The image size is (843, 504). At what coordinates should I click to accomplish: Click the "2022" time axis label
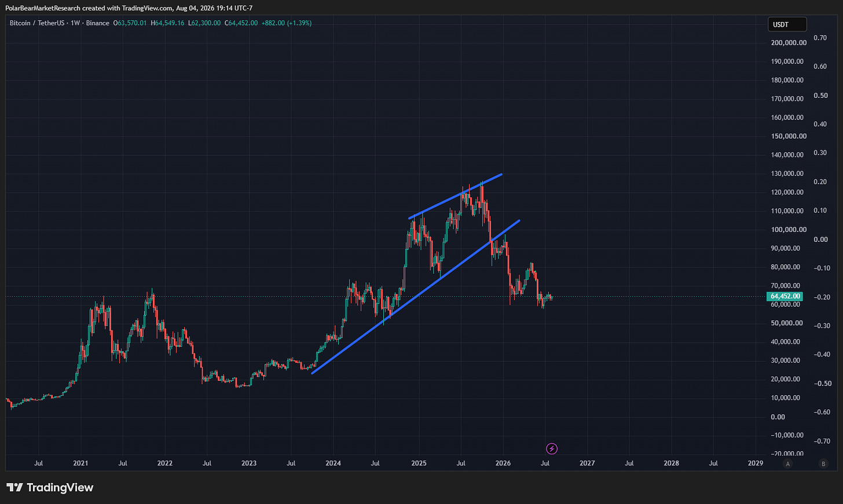pyautogui.click(x=165, y=463)
